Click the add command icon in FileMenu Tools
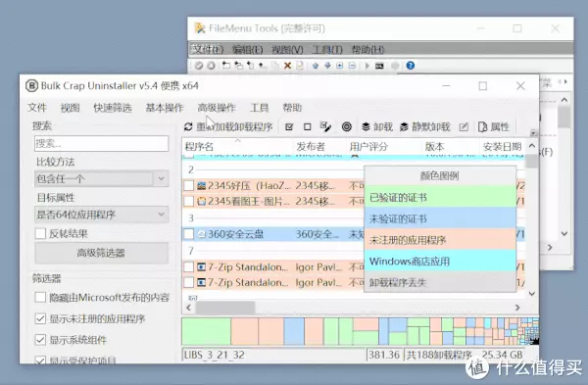 (225, 66)
